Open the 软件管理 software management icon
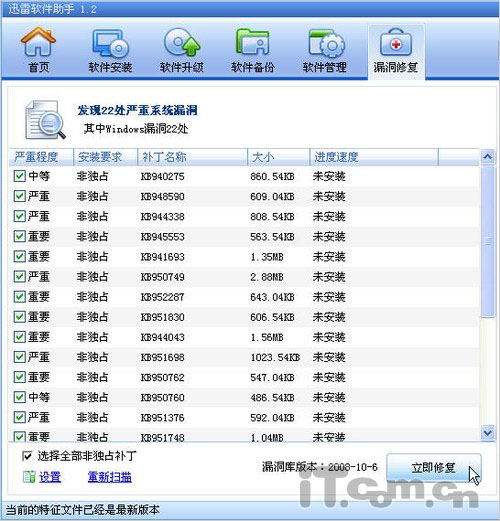The image size is (500, 521). pyautogui.click(x=326, y=43)
